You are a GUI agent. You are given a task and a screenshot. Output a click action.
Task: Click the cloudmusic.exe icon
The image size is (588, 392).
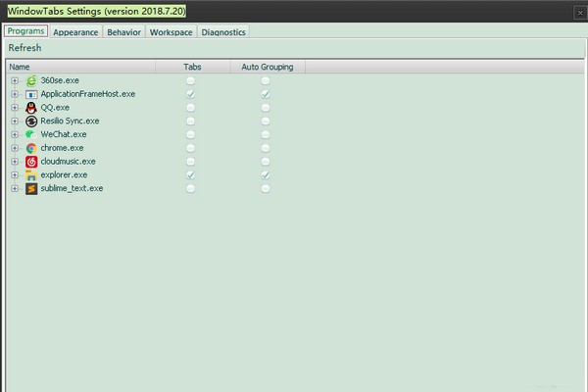30,161
